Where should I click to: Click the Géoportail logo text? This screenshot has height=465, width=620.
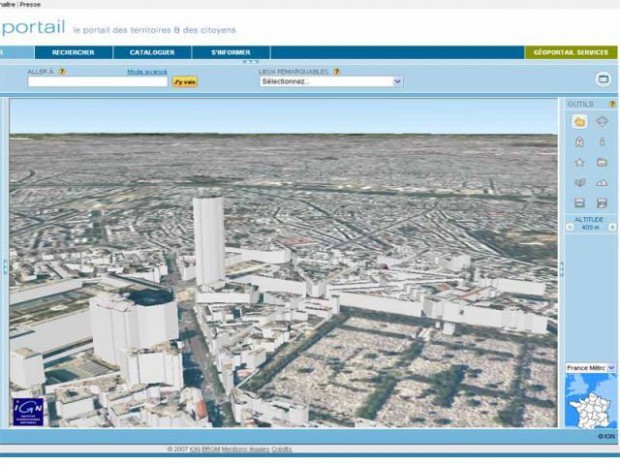pos(32,27)
